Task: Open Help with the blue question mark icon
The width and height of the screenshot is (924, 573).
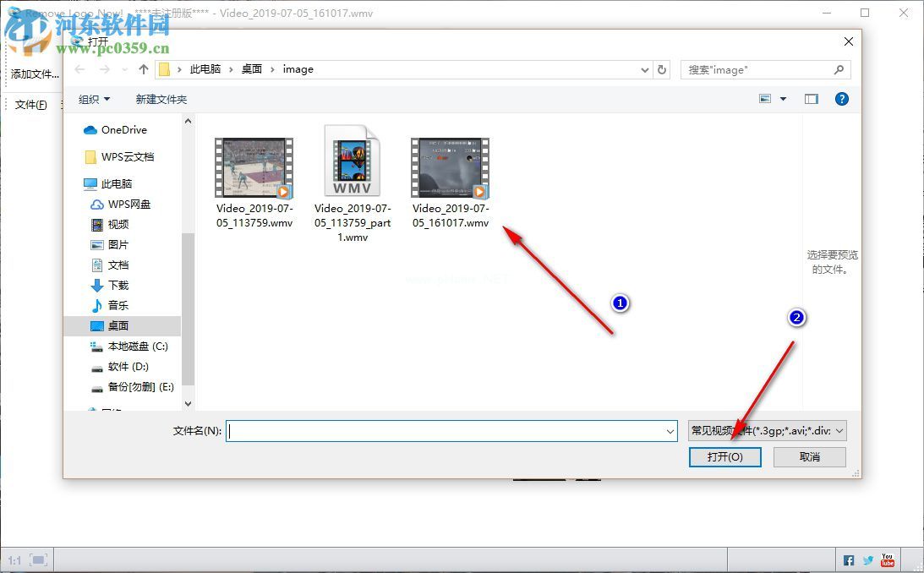Action: click(x=841, y=99)
